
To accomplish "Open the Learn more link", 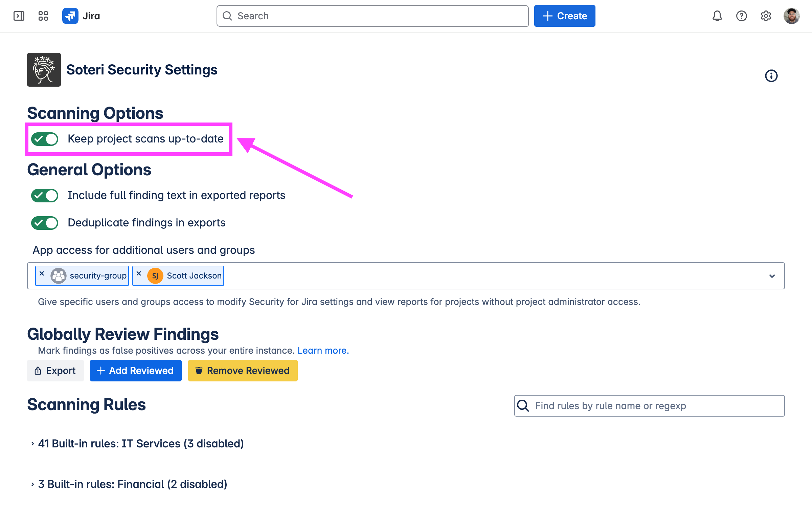I will click(x=323, y=351).
